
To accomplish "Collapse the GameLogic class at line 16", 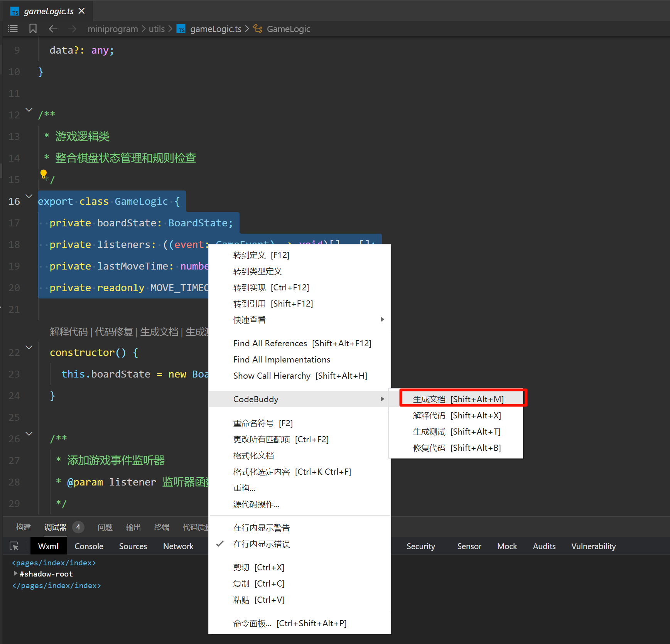I will (29, 196).
